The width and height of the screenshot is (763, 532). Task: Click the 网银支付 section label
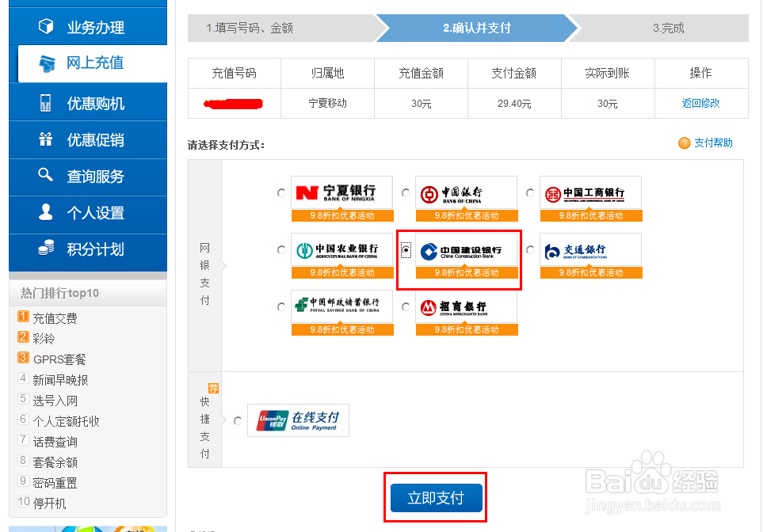(205, 274)
